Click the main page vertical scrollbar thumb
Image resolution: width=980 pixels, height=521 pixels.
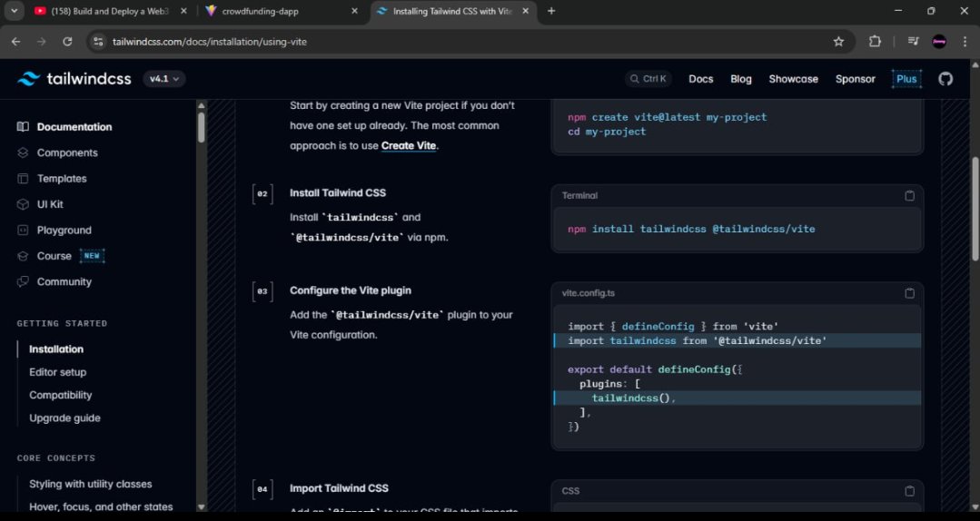[x=975, y=210]
